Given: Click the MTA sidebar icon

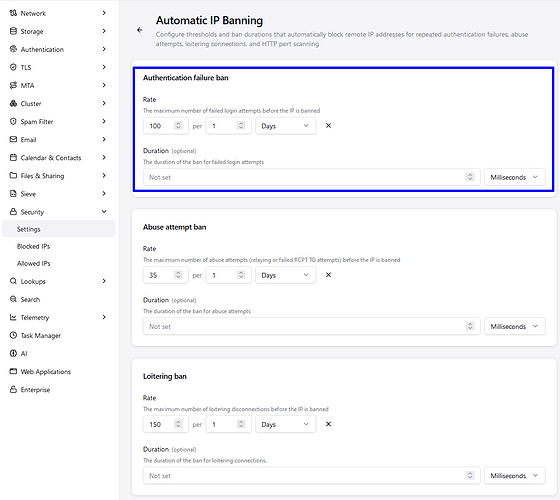Looking at the screenshot, I should [x=13, y=85].
